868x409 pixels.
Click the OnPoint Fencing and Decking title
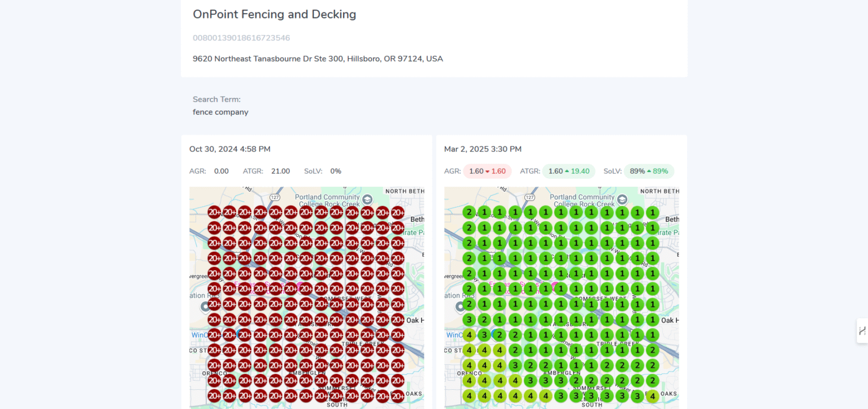[274, 14]
